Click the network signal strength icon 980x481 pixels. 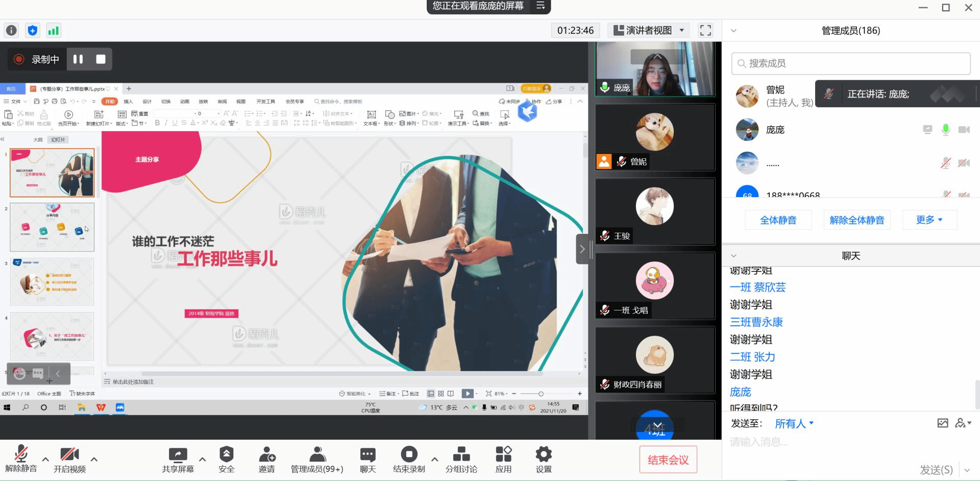[53, 31]
